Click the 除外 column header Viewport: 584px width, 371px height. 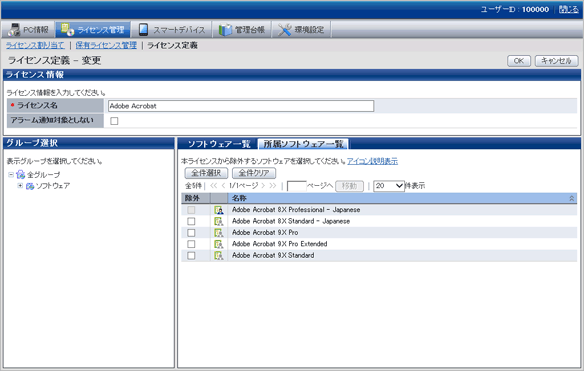pyautogui.click(x=196, y=198)
